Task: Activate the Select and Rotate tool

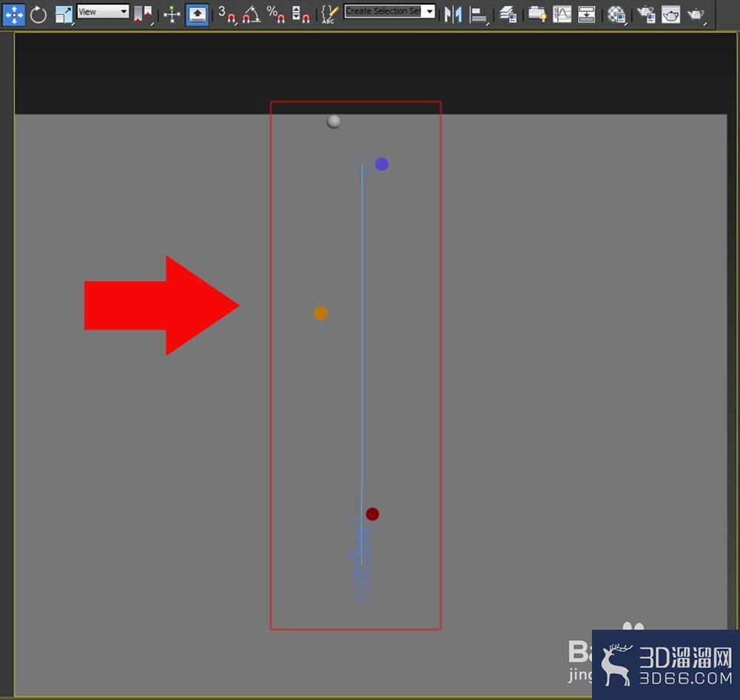Action: coord(38,15)
